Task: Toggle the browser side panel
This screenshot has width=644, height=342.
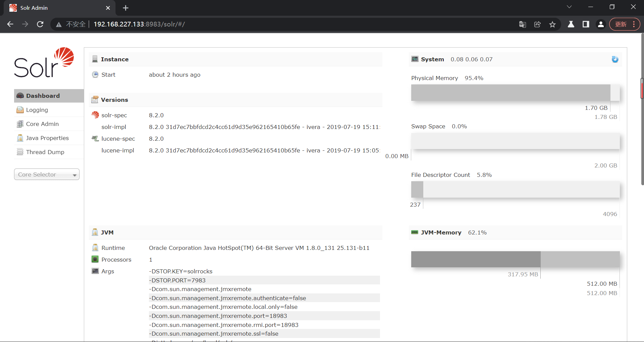Action: pos(586,24)
